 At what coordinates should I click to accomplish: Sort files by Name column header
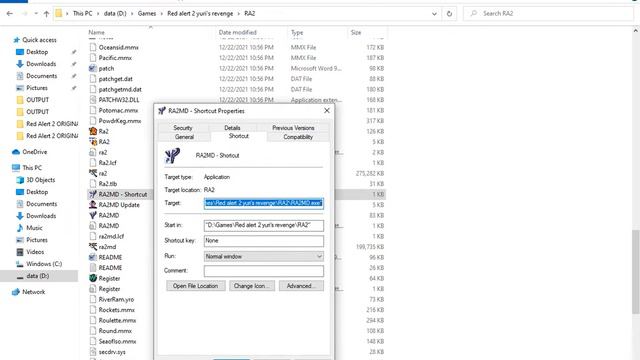pos(97,32)
